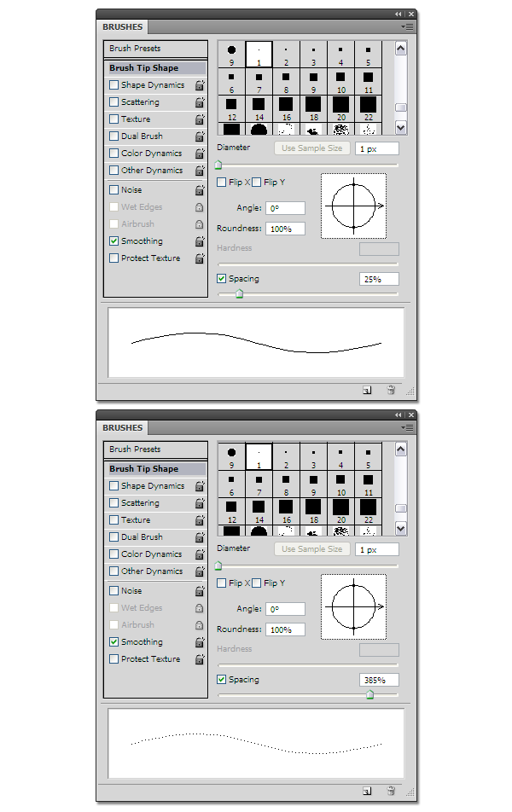Viewport: 512px width, 812px height.
Task: Click the Diameter slider handle in the top panel
Action: (218, 165)
